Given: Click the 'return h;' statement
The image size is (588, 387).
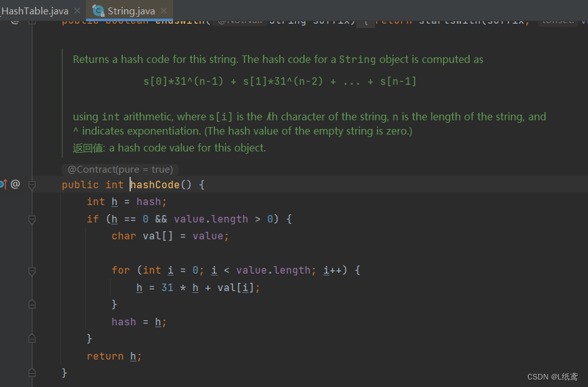Looking at the screenshot, I should 114,356.
